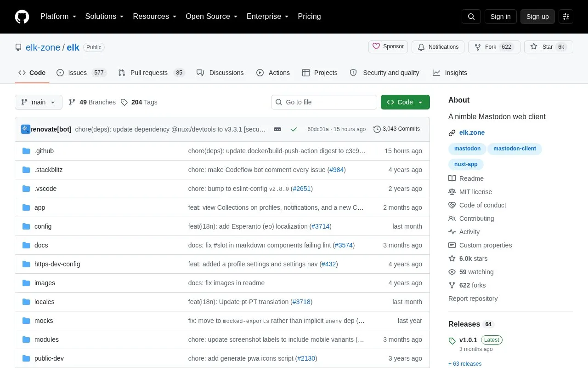Click the https-dev-config folder icon
The width and height of the screenshot is (588, 368).
(26, 264)
